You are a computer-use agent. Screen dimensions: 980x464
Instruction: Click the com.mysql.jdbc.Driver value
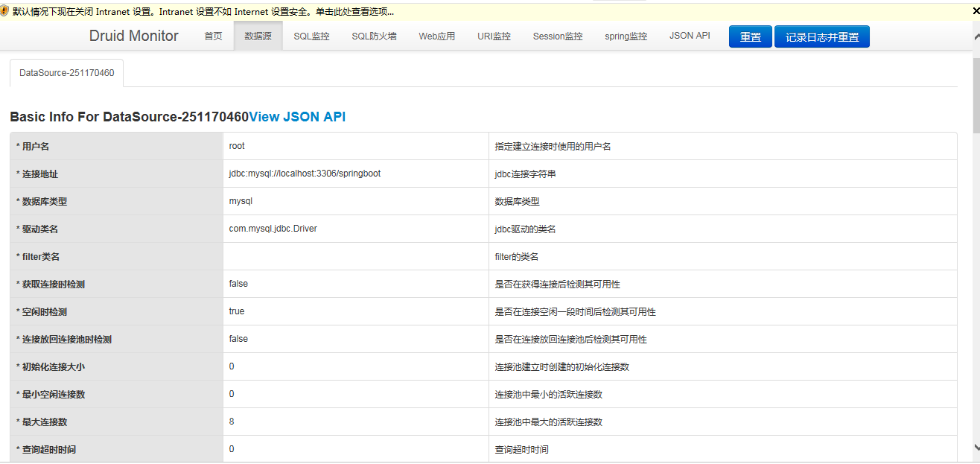tap(273, 229)
